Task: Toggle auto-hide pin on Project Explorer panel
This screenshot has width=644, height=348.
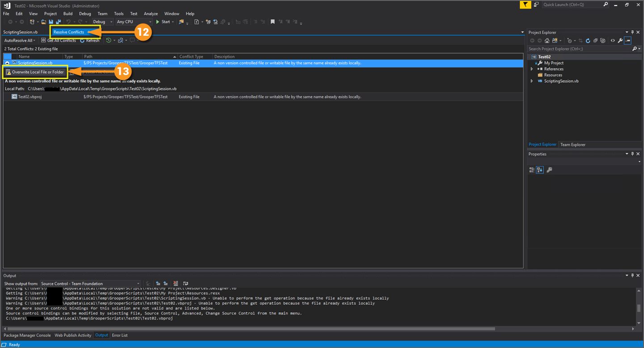Action: (632, 32)
